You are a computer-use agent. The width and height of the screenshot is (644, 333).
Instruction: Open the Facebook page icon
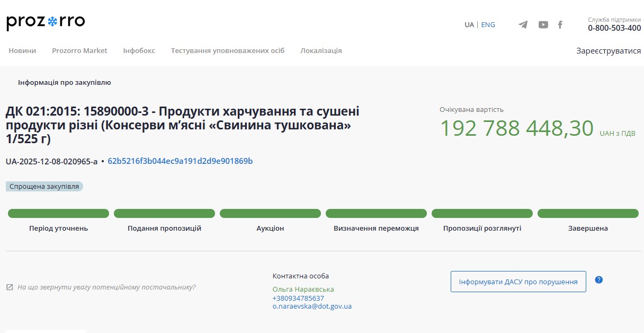[560, 24]
